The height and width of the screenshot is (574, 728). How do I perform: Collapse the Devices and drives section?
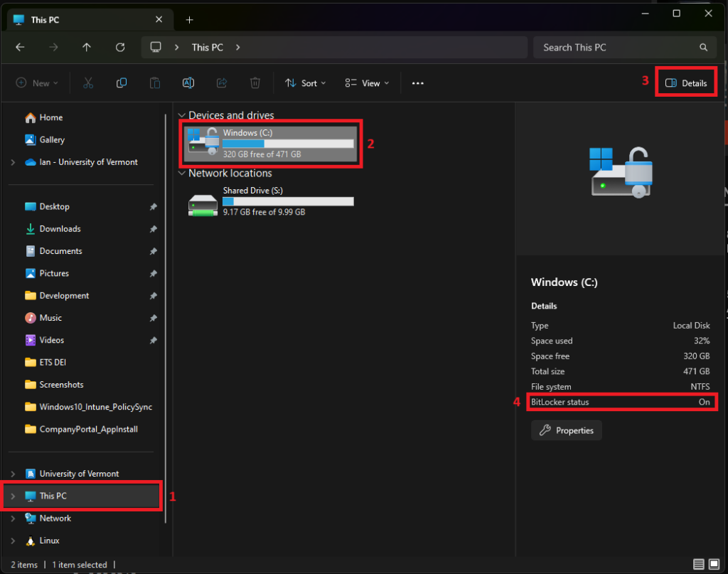click(182, 115)
